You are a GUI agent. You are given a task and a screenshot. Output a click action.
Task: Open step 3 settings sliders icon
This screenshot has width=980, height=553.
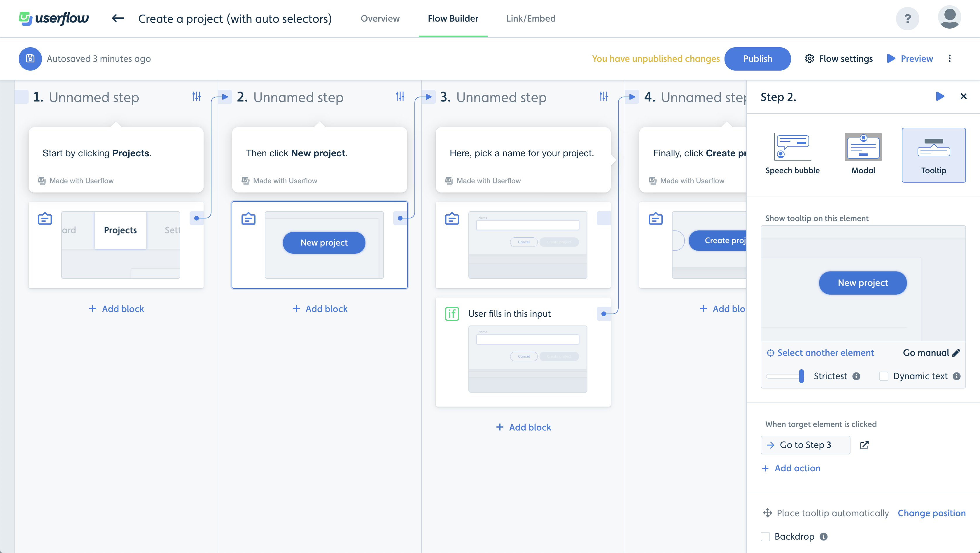[603, 97]
